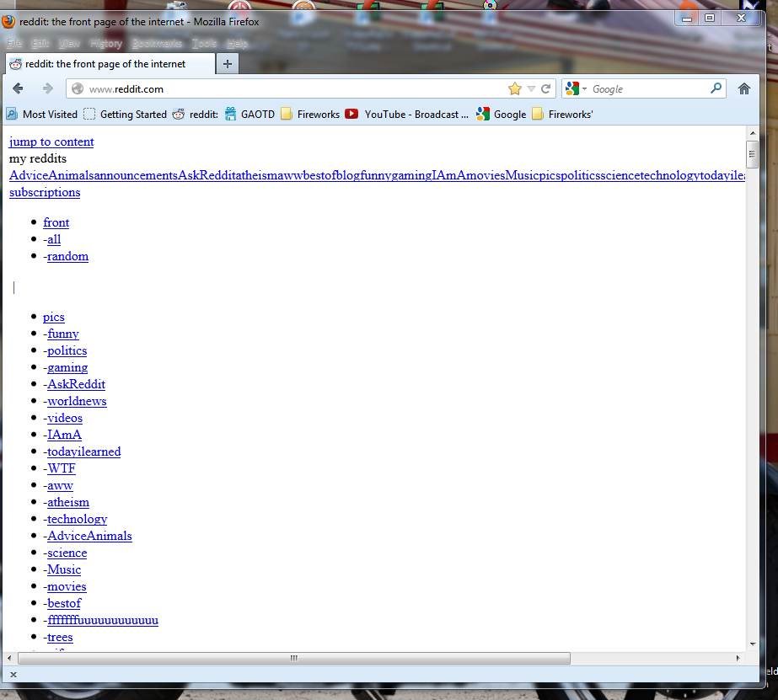Go to the Home page icon
Viewport: 778px width, 700px height.
tap(743, 88)
